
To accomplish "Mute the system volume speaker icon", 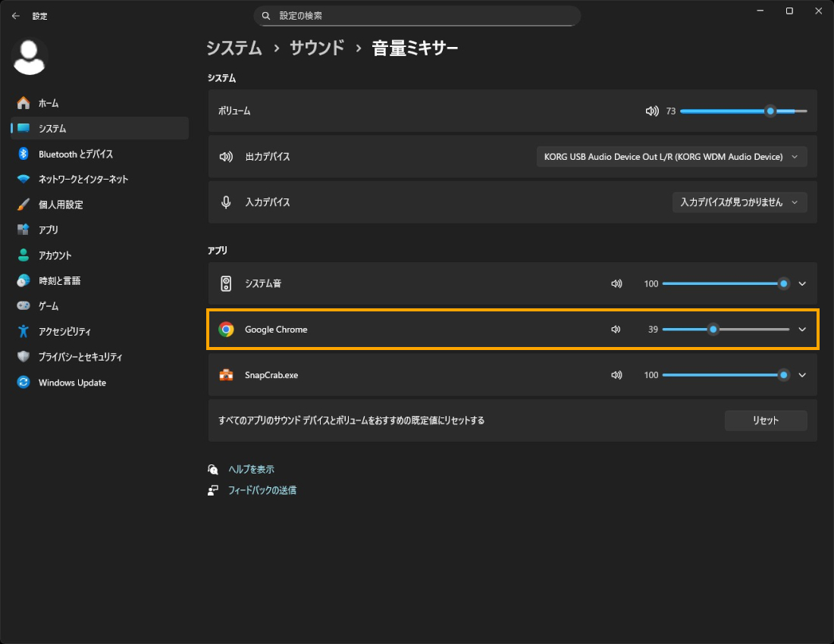I will coord(652,111).
